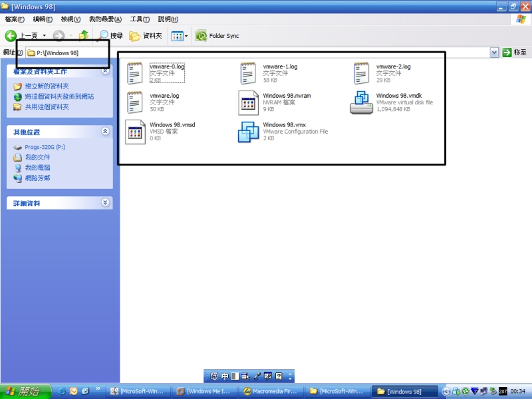Image resolution: width=532 pixels, height=399 pixels.
Task: Launch Folder Sync from the toolbar
Action: pyautogui.click(x=217, y=36)
